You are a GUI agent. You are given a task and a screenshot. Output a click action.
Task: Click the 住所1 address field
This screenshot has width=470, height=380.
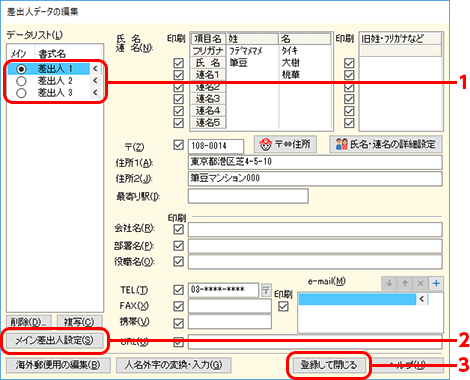pos(315,162)
